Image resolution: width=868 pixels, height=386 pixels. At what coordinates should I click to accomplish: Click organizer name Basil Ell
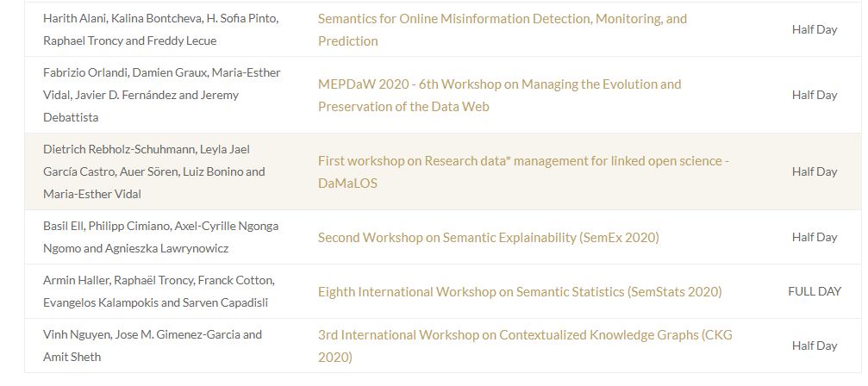(63, 226)
